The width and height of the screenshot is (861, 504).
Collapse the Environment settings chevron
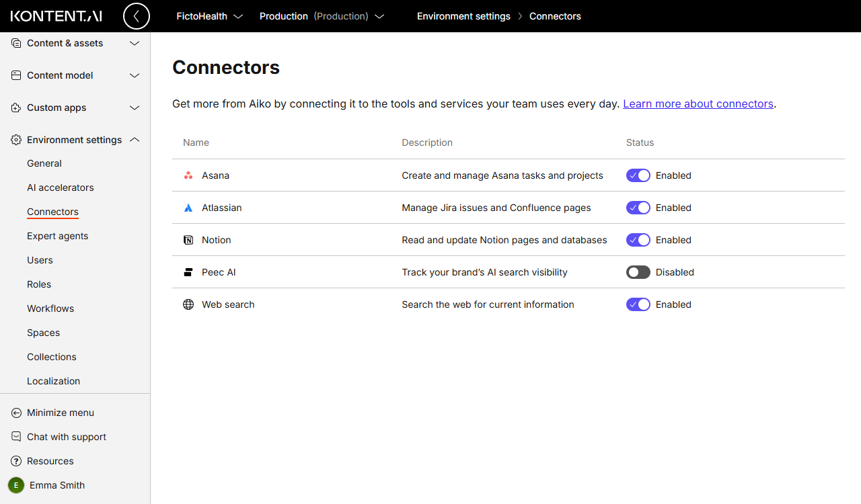pos(135,140)
